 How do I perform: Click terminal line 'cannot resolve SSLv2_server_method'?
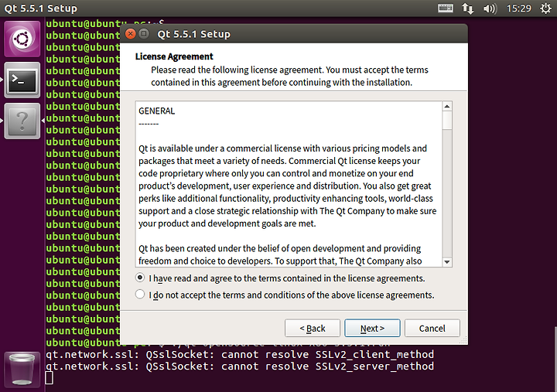tap(240, 366)
